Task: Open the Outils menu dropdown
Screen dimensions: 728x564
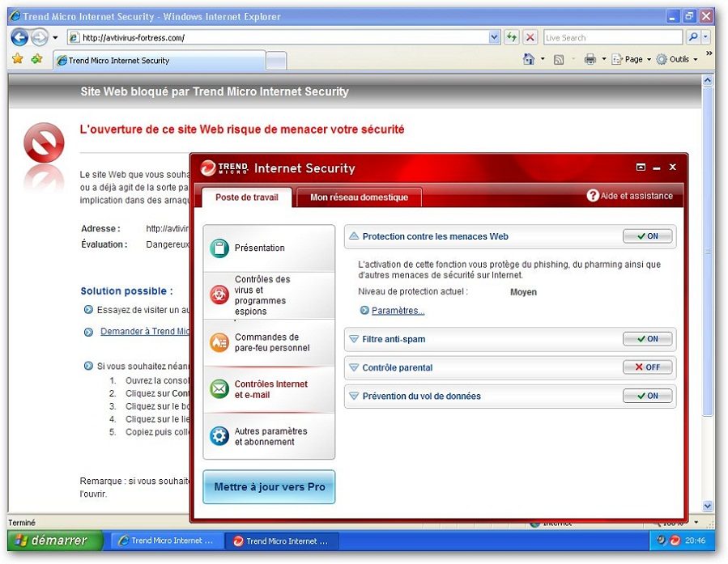Action: coord(677,59)
